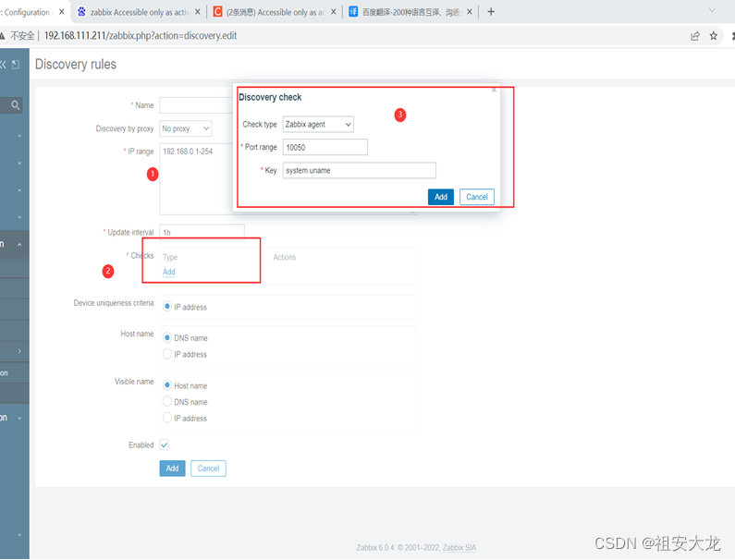The height and width of the screenshot is (560, 735).
Task: Expand the first sidebar menu chevron
Action: click(x=19, y=136)
